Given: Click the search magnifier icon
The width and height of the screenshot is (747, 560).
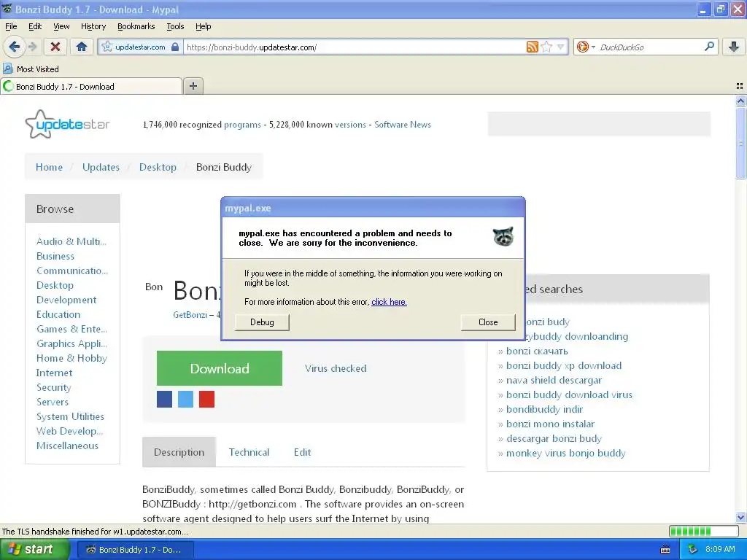Looking at the screenshot, I should coord(709,47).
